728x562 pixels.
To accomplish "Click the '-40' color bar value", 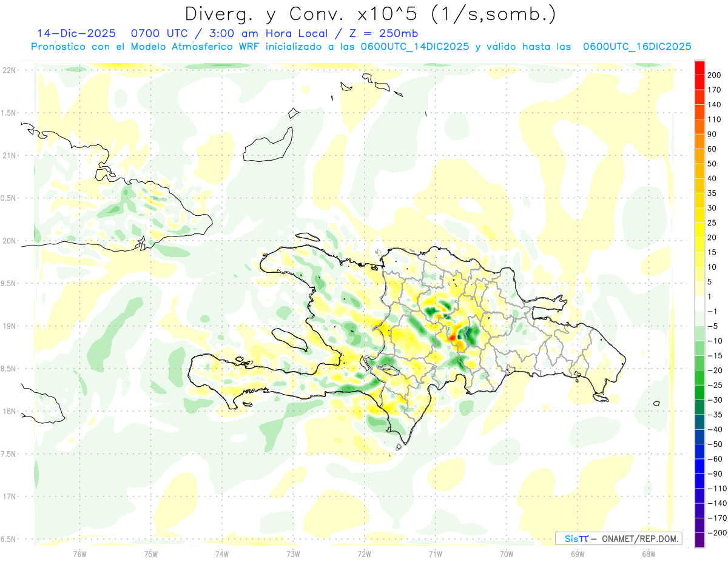I will (716, 429).
